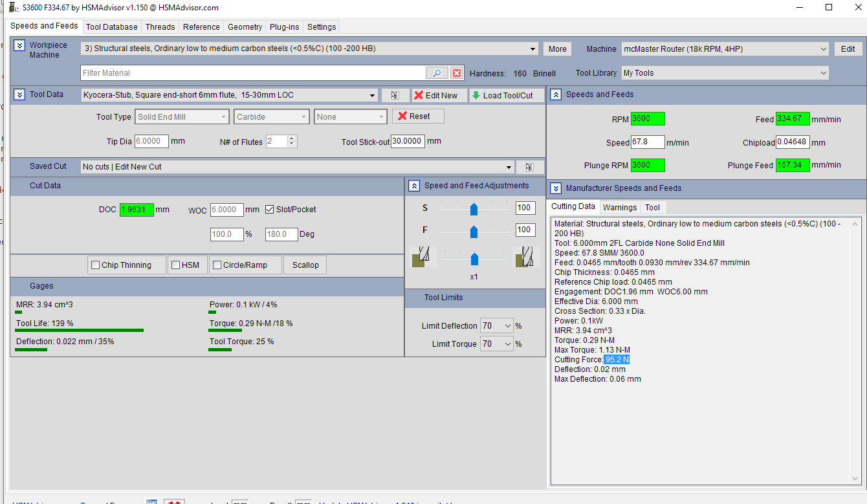The image size is (867, 504).
Task: Click the saved cut list icon button
Action: (530, 167)
